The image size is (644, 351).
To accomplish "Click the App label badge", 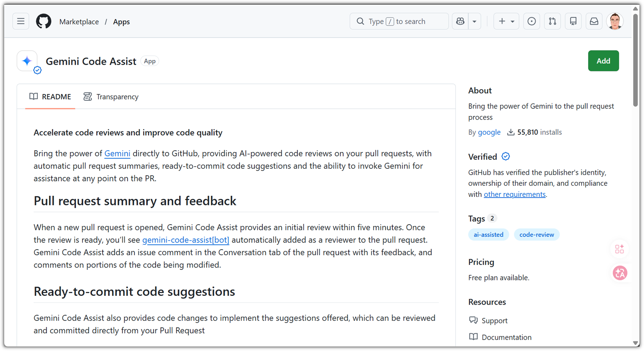I will pos(150,61).
